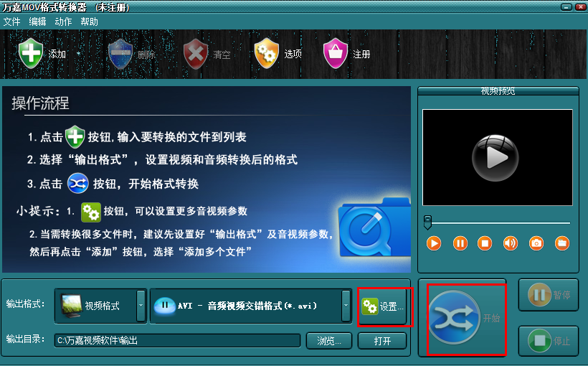Open folder icon in the preview controls
Image resolution: width=588 pixels, height=366 pixels.
[561, 243]
